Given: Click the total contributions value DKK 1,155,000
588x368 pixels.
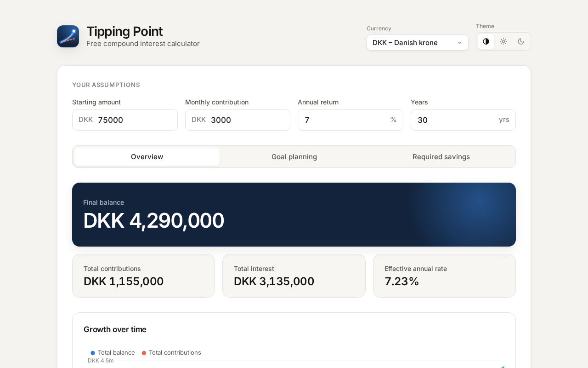Looking at the screenshot, I should click(x=124, y=282).
